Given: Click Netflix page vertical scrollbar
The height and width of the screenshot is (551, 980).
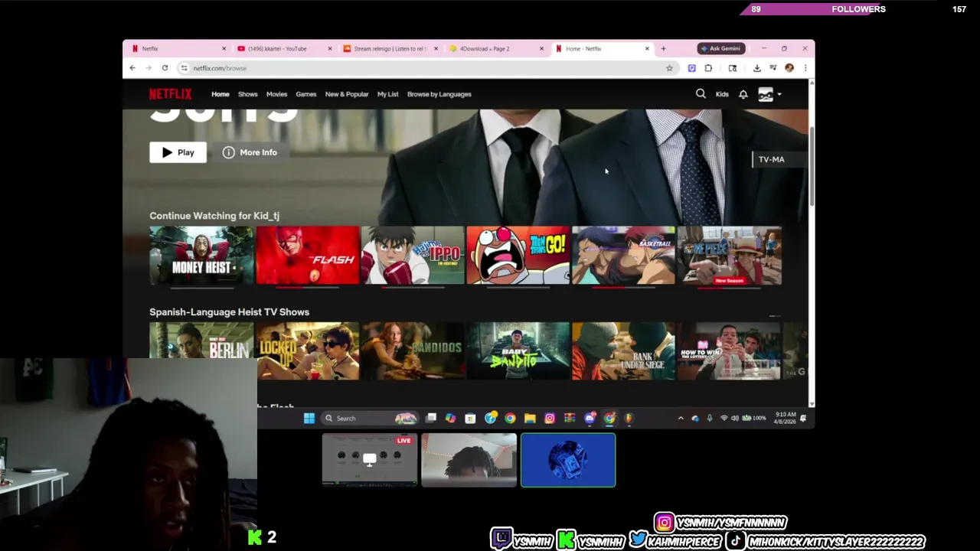Looking at the screenshot, I should click(811, 165).
